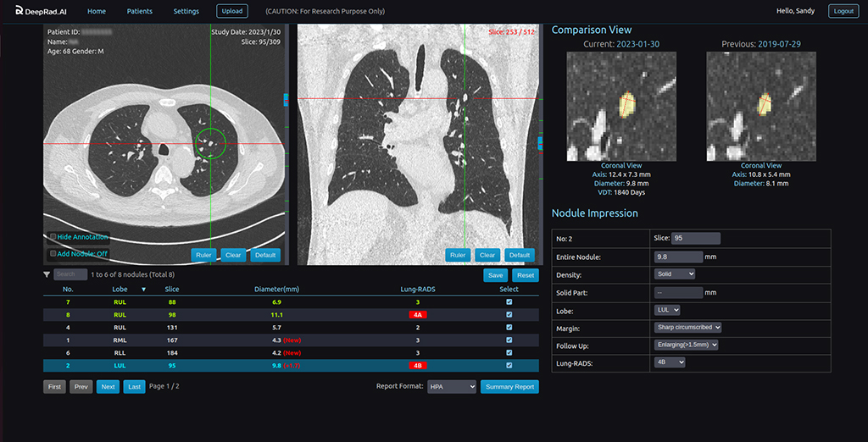
Task: Open the Patients page from navbar
Action: pyautogui.click(x=139, y=12)
